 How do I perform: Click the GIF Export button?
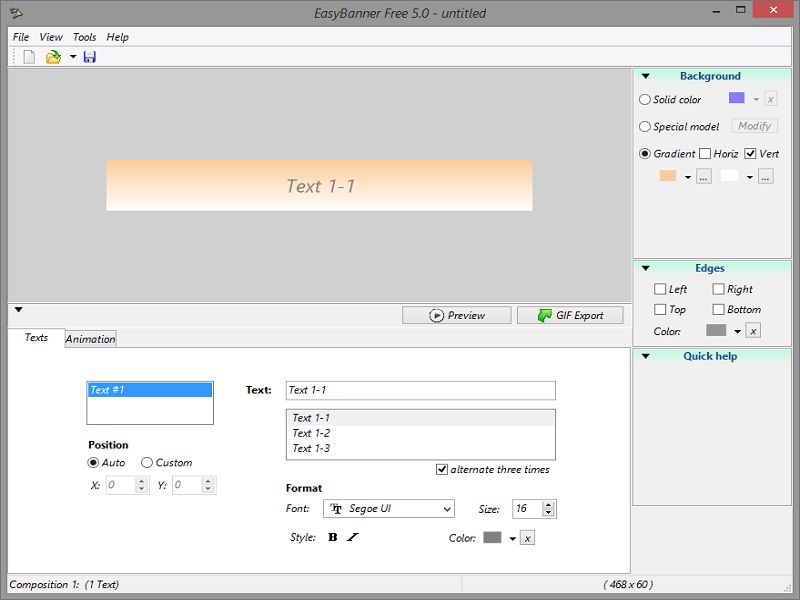point(570,315)
